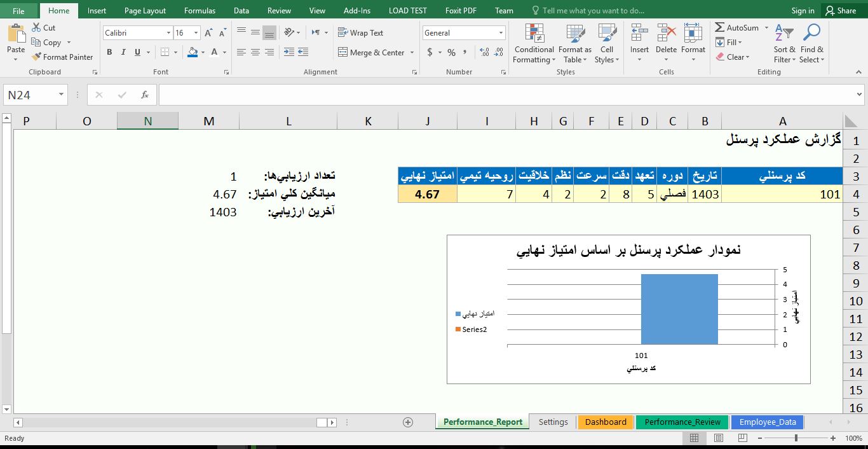The height and width of the screenshot is (449, 868).
Task: Toggle Italic formatting
Action: (123, 52)
